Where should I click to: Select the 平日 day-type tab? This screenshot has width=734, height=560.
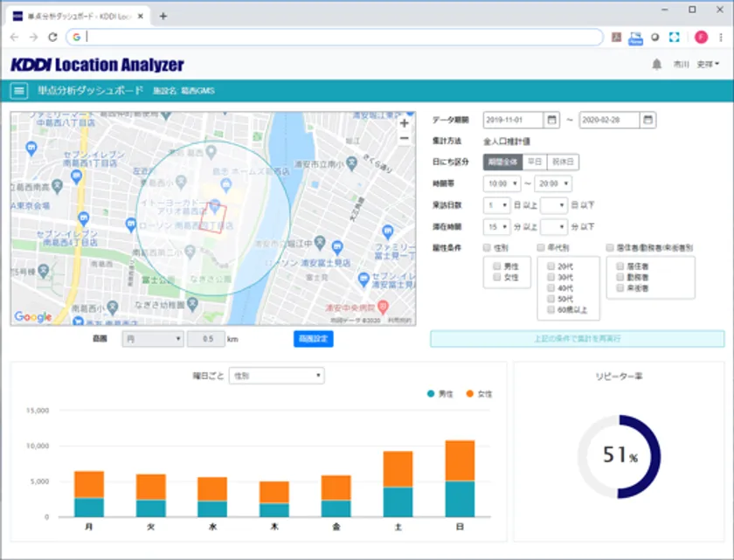click(x=534, y=162)
